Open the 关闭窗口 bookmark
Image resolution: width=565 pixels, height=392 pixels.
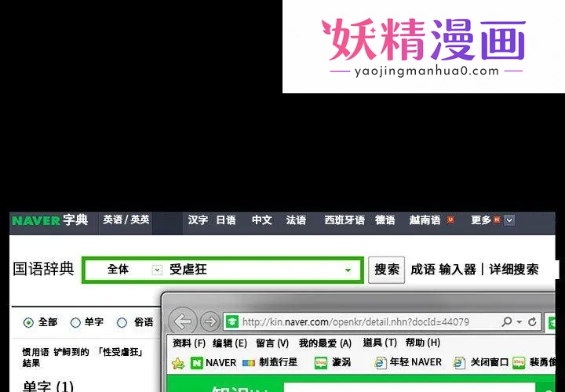pos(481,362)
